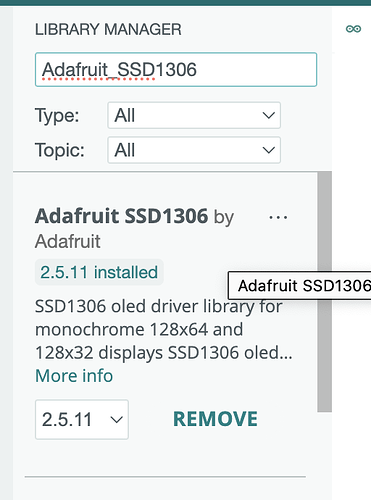Click the library list vertical scrollbar
Viewport: 371px width, 500px height.
tap(324, 292)
